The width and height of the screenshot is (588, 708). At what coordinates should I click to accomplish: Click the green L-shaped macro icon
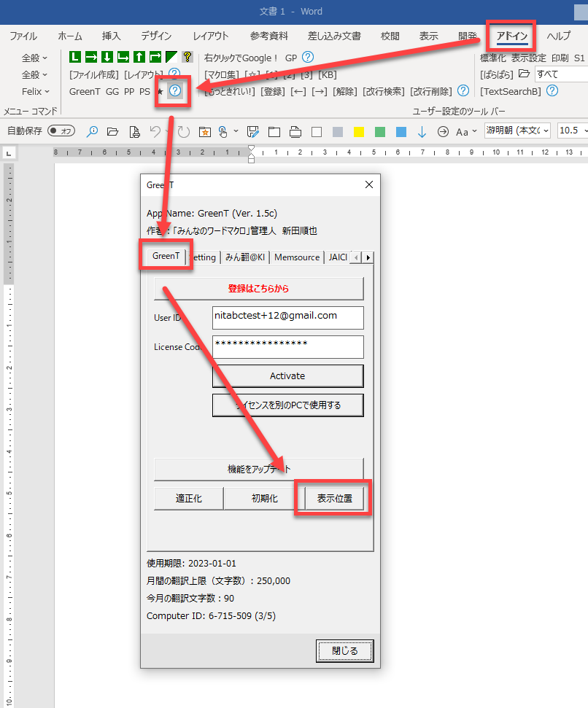[75, 57]
